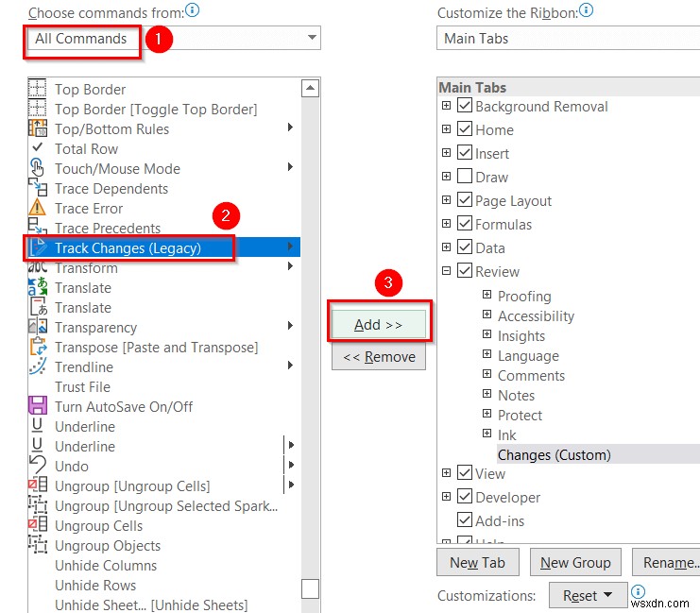Open the Reset customizations dropdown
The height and width of the screenshot is (613, 700).
tap(588, 595)
